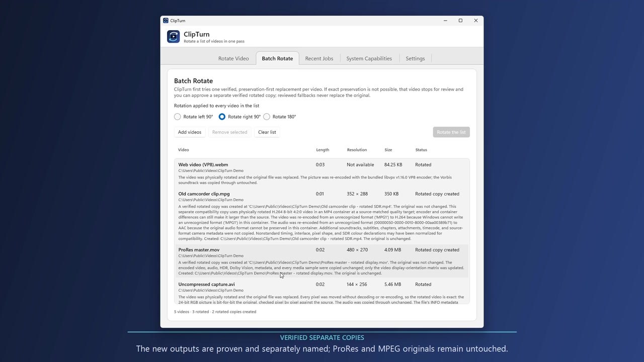Open the System Capabilities tab
This screenshot has height=362, width=644.
369,58
